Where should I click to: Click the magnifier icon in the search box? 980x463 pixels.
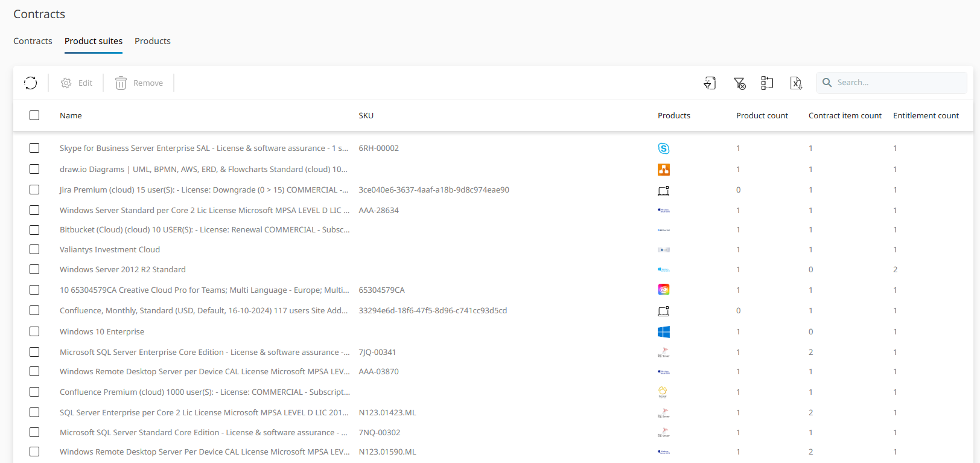827,83
